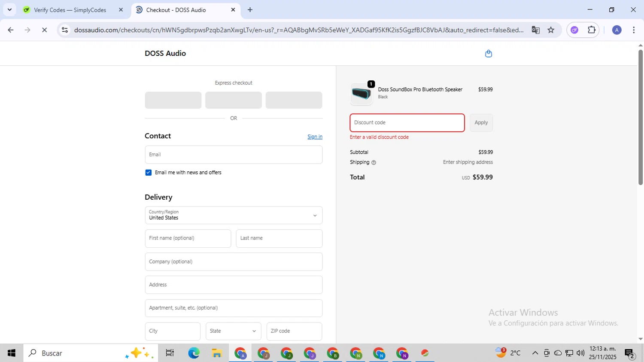The height and width of the screenshot is (362, 644).
Task: Click the browser address bar URL
Action: 299,30
